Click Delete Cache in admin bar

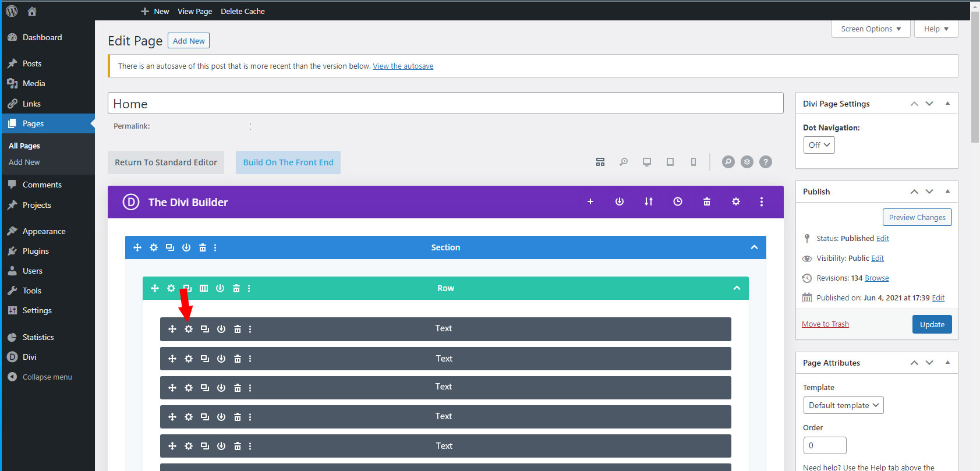pyautogui.click(x=243, y=11)
